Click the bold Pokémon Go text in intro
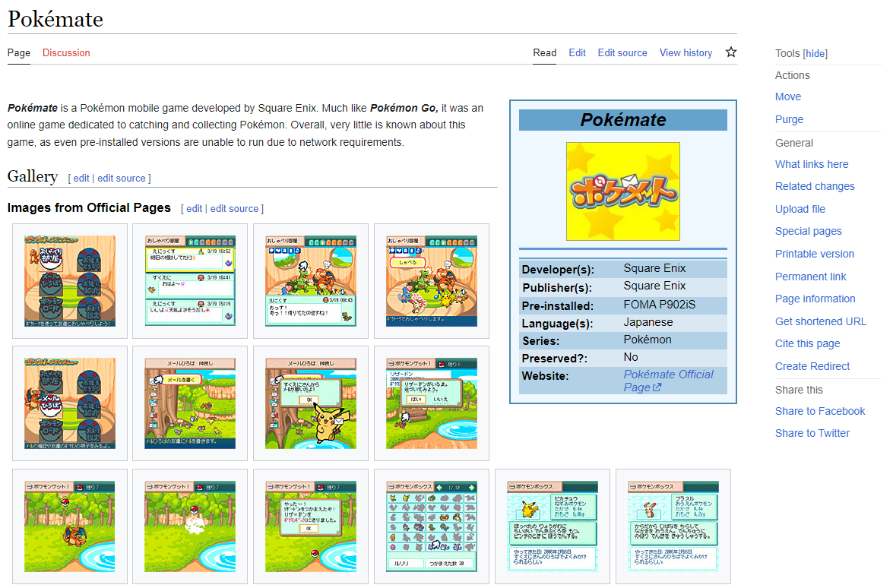893x588 pixels. point(404,108)
